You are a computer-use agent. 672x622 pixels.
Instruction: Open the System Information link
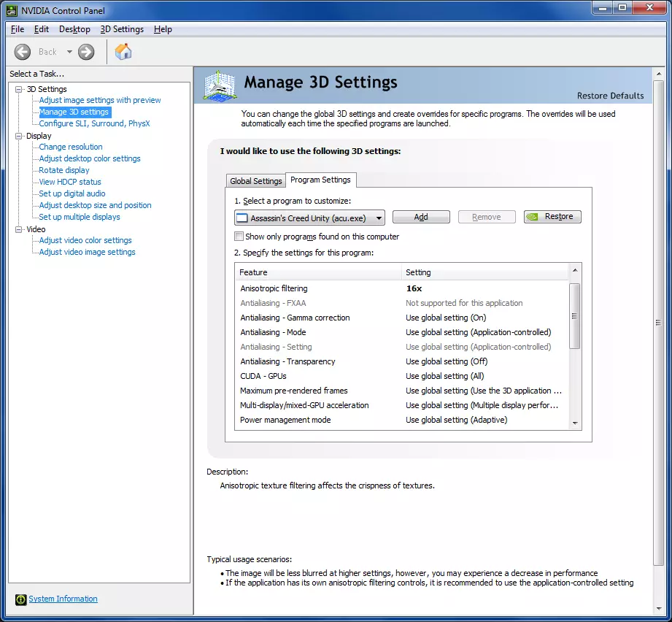(63, 599)
